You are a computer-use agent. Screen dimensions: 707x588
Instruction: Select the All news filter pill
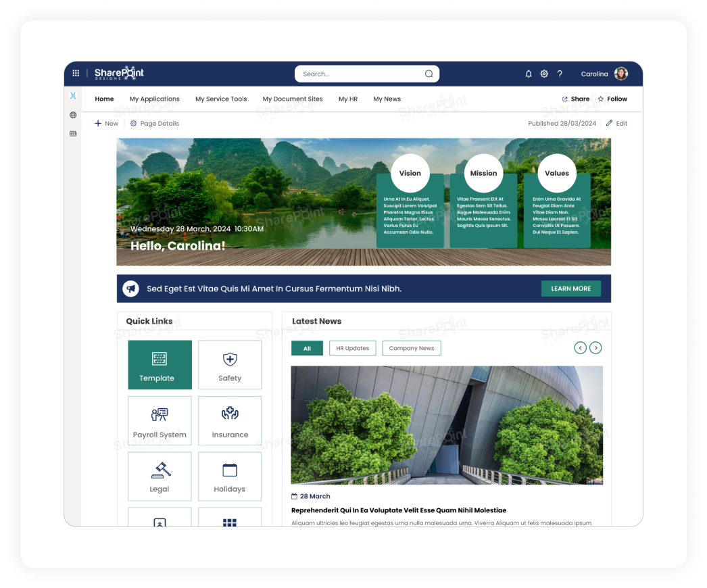click(x=307, y=347)
